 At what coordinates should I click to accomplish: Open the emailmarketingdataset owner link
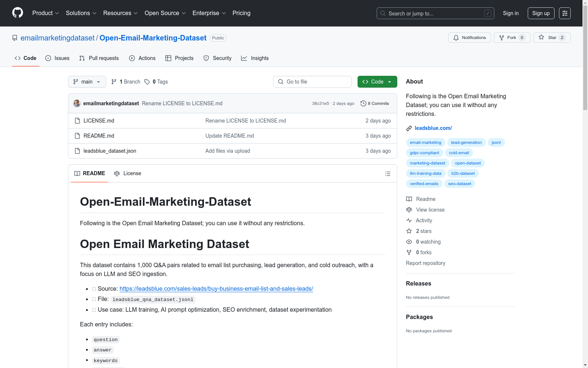57,38
